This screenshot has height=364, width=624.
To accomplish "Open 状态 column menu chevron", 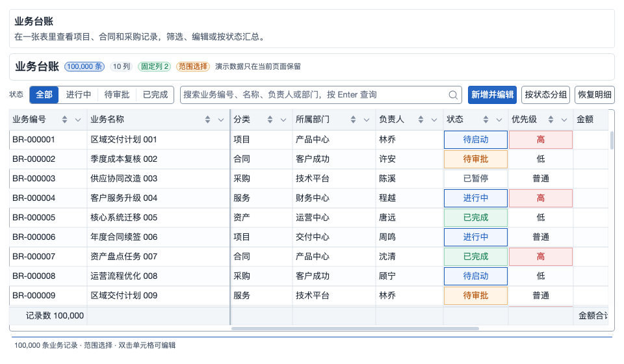I will tap(499, 120).
